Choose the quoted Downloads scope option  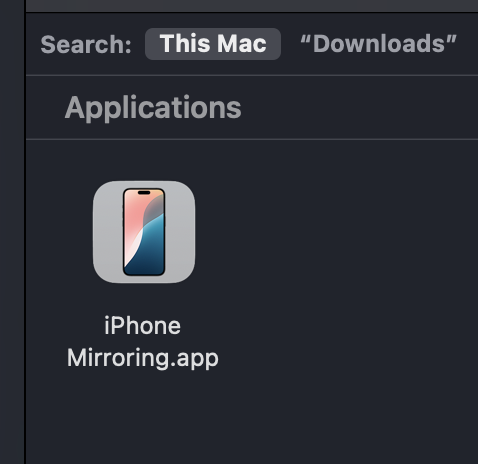click(x=378, y=44)
